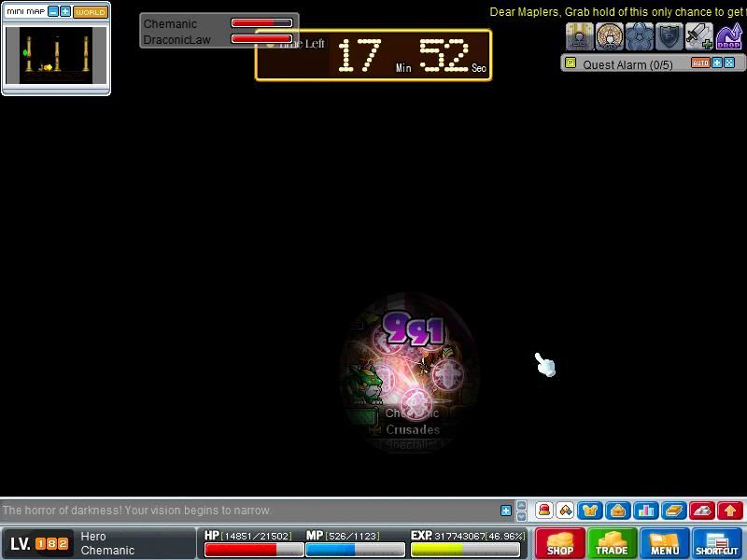
Task: Open the SHORTCUT button
Action: 716,543
